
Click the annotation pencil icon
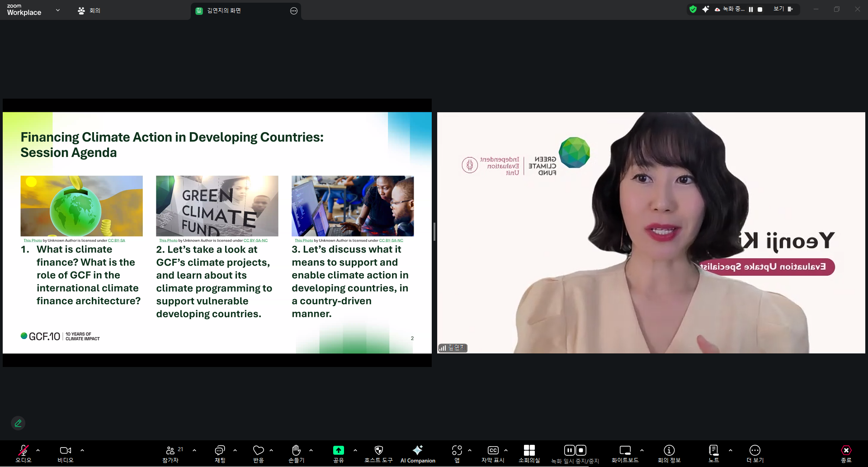click(x=18, y=423)
